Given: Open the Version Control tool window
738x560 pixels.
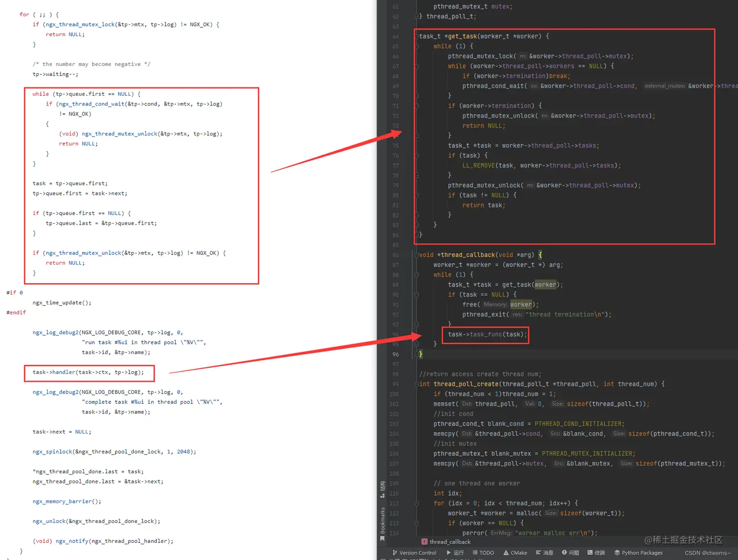Looking at the screenshot, I should point(414,553).
